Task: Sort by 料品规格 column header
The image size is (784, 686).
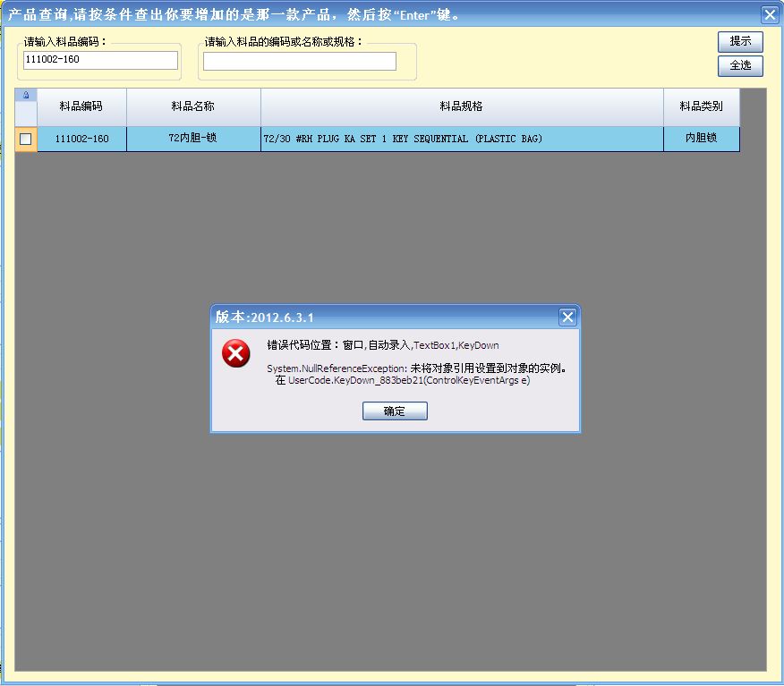Action: (x=462, y=106)
